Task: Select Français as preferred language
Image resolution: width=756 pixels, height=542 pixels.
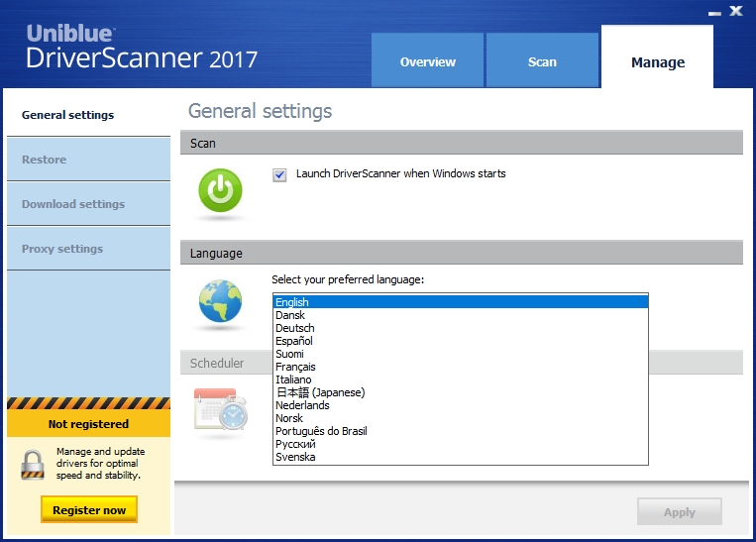Action: click(461, 367)
